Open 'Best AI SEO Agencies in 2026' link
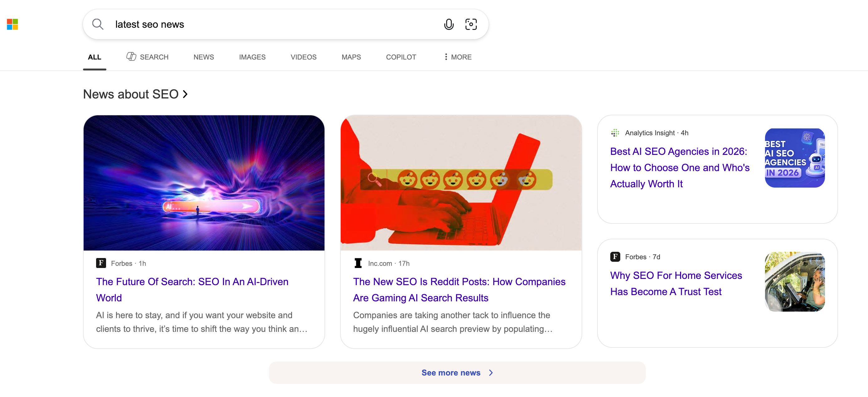The width and height of the screenshot is (868, 397). click(x=680, y=168)
